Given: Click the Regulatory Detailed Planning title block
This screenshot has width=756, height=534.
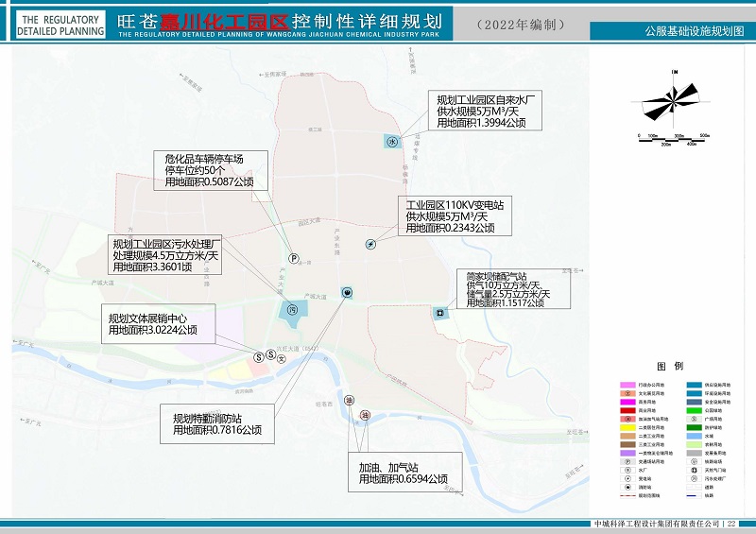Looking at the screenshot, I should pos(61,25).
